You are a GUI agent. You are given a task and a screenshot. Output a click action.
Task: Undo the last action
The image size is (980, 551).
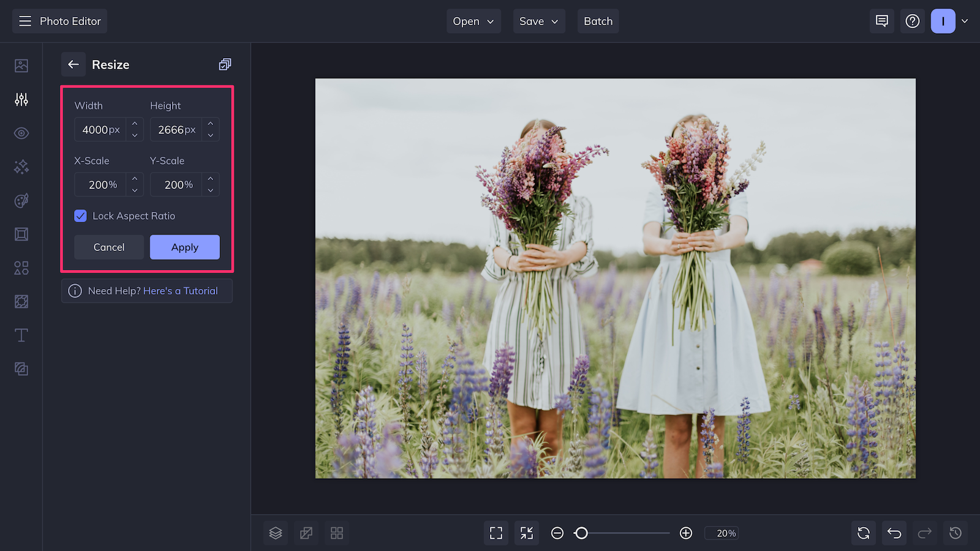coord(894,533)
